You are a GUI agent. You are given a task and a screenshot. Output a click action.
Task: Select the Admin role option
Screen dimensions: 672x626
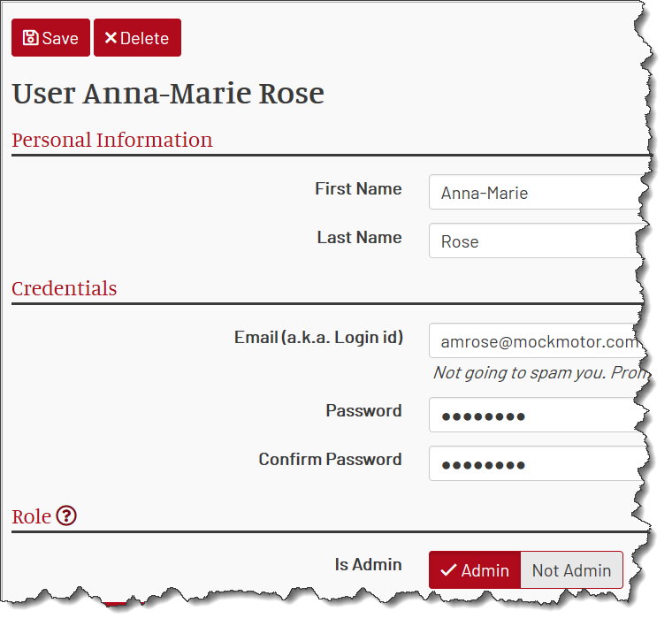[x=475, y=570]
